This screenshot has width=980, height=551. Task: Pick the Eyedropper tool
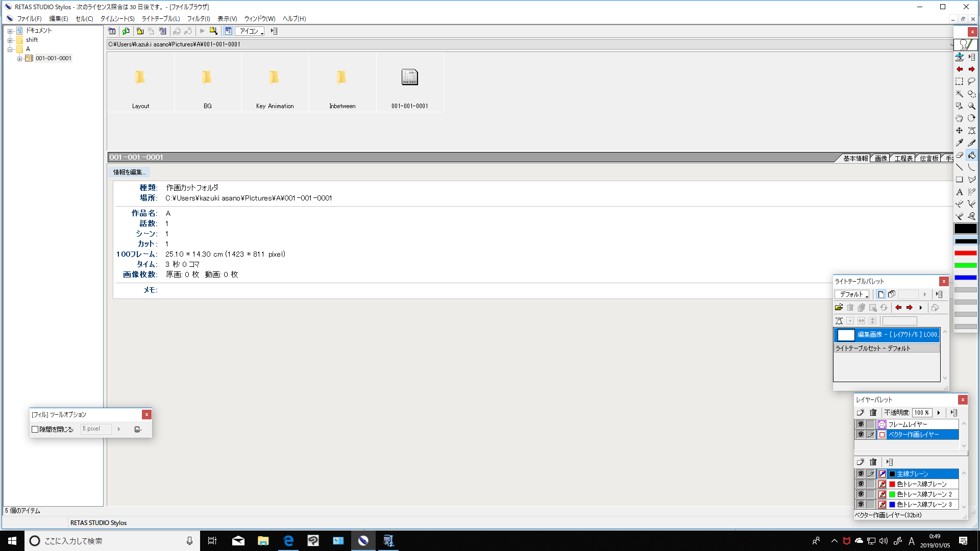959,143
